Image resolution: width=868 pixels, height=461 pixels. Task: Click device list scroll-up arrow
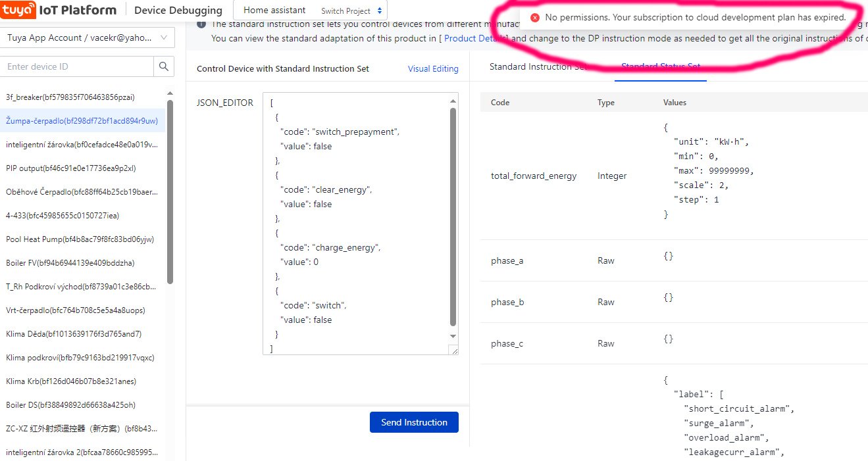[170, 93]
